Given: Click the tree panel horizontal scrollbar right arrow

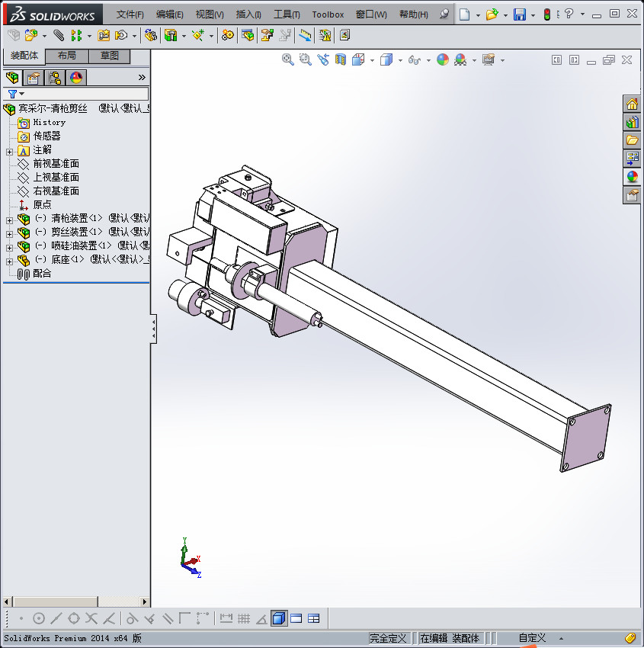Looking at the screenshot, I should point(145,601).
